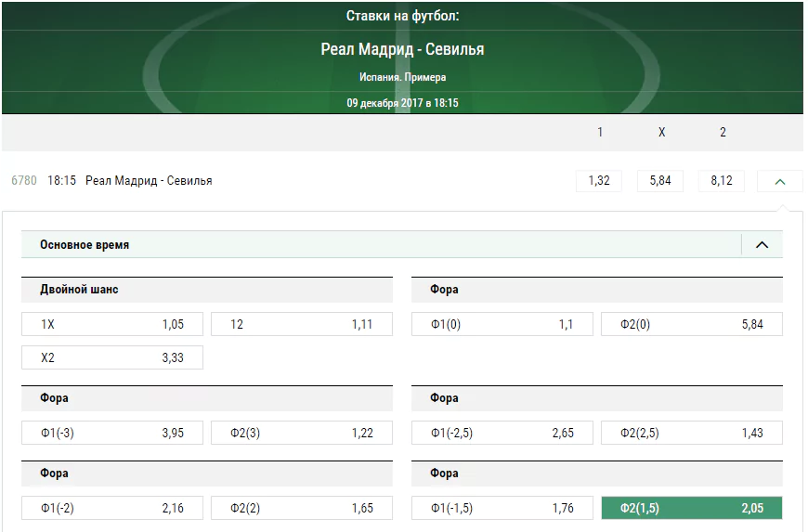Select home win odds 1,32
Screen dimensions: 808x532
[599, 181]
